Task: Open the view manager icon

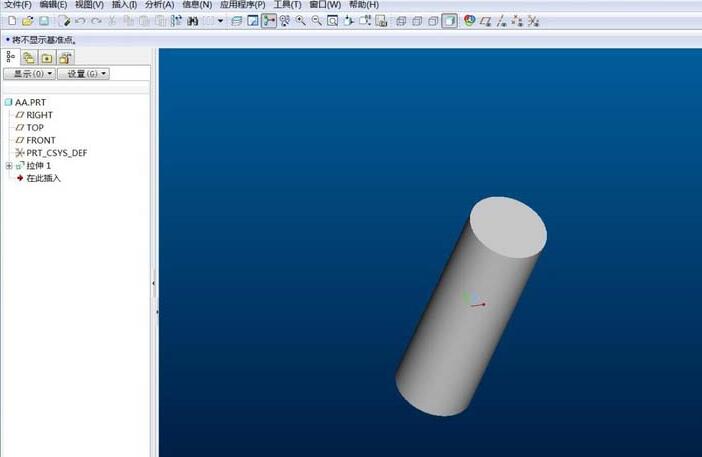Action: tap(253, 21)
